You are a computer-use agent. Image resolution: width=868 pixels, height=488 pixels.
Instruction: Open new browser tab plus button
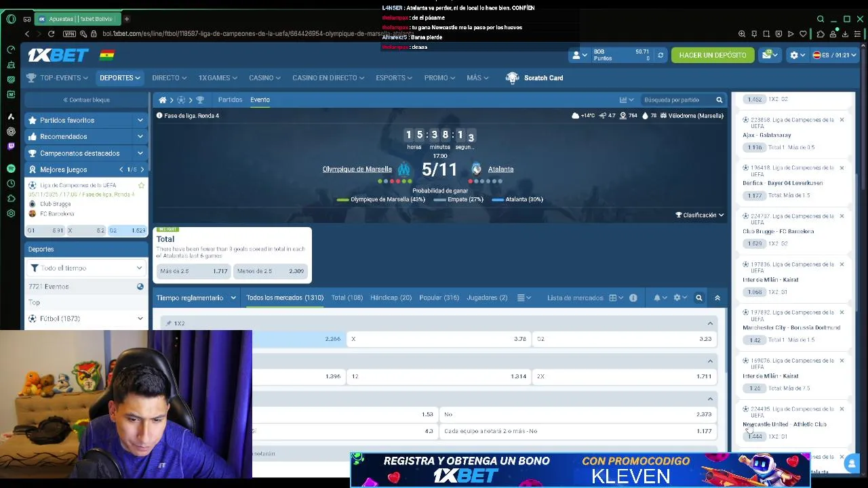126,19
